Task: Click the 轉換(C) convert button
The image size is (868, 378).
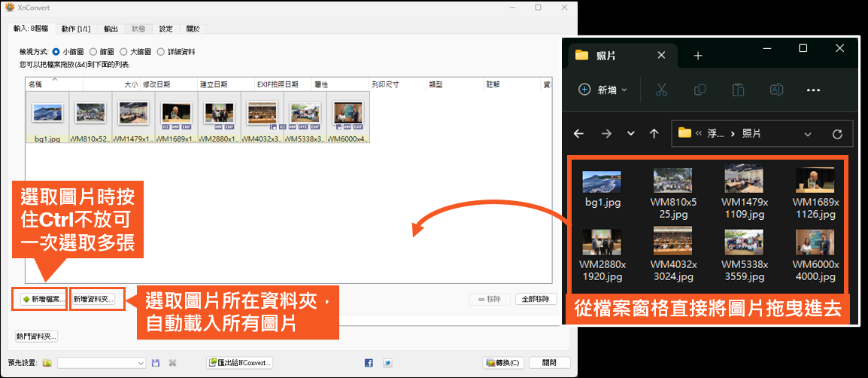Action: pos(503,363)
